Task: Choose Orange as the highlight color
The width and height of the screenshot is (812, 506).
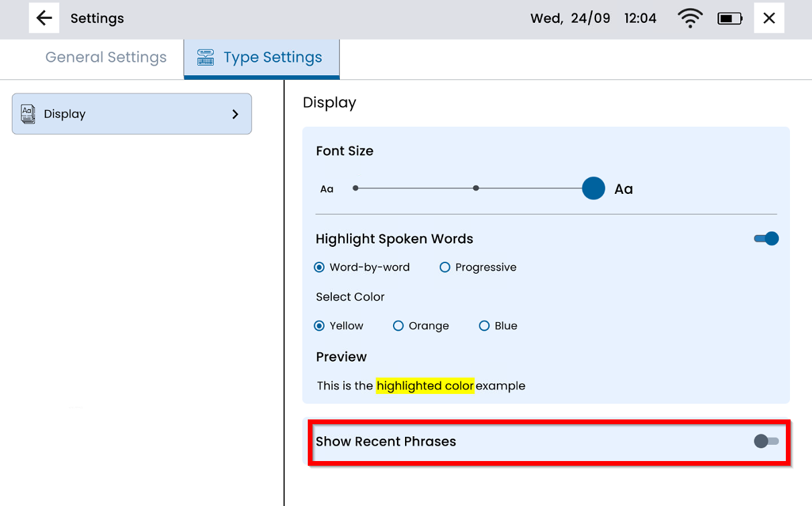Action: point(398,326)
